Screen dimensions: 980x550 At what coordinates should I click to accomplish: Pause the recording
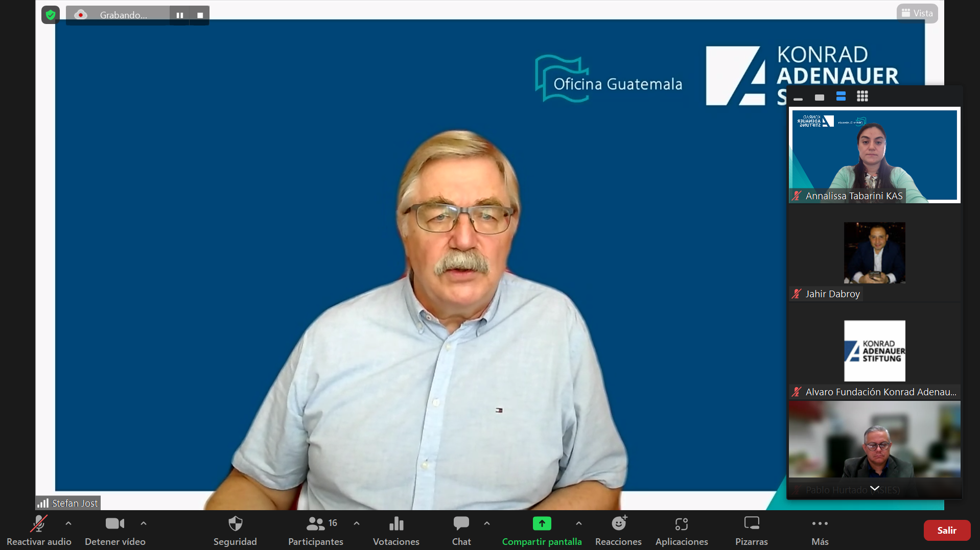[x=180, y=15]
